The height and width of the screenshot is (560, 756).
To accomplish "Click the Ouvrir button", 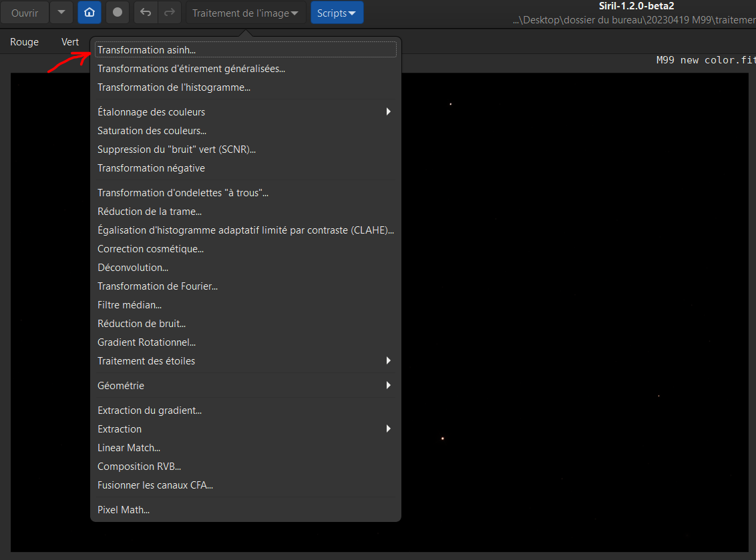I will [x=25, y=13].
